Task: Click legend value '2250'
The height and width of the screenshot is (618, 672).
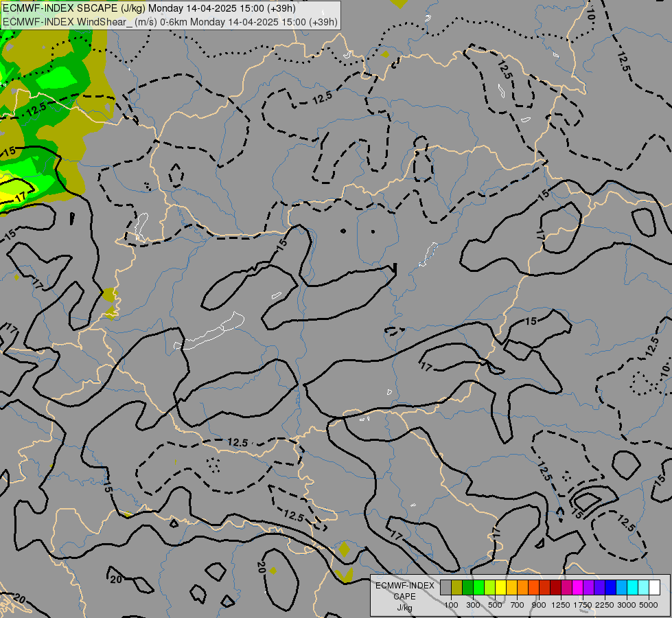Action: pos(605,605)
